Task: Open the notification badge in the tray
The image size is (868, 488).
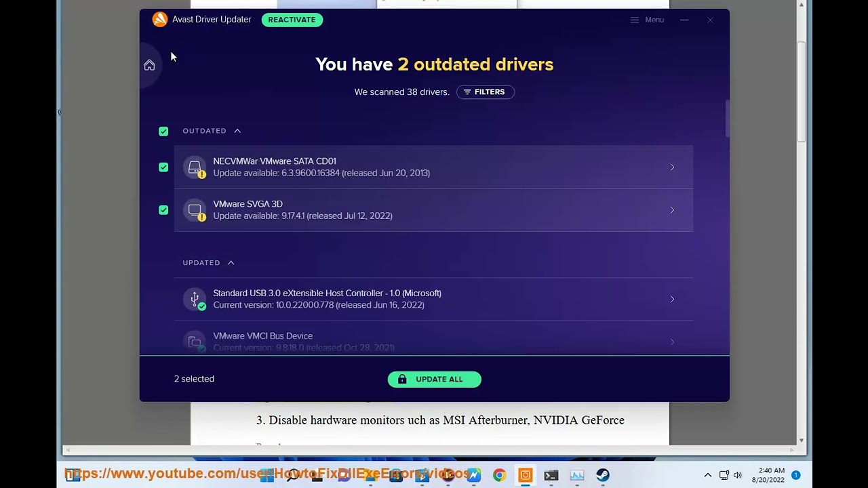Action: (x=796, y=475)
